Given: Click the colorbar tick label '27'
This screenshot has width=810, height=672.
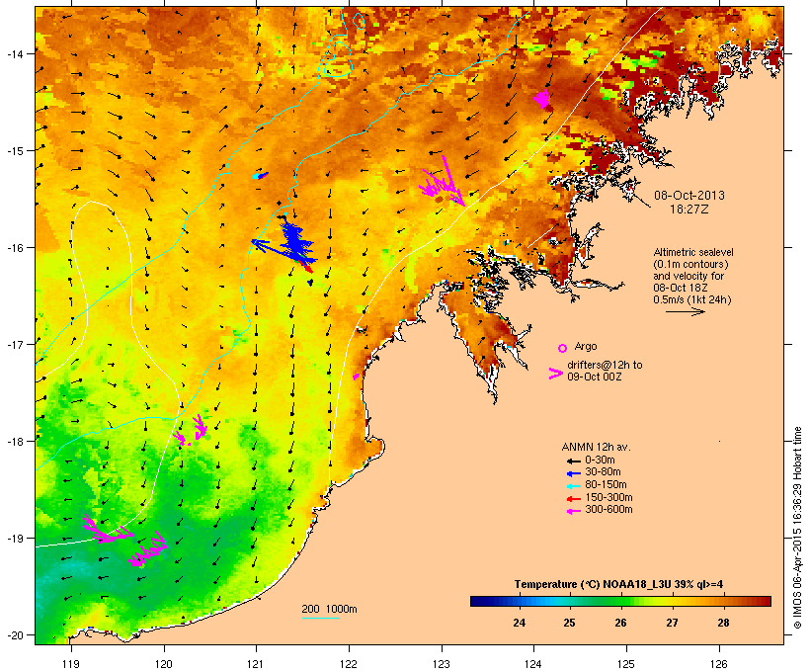Looking at the screenshot, I should (x=672, y=623).
